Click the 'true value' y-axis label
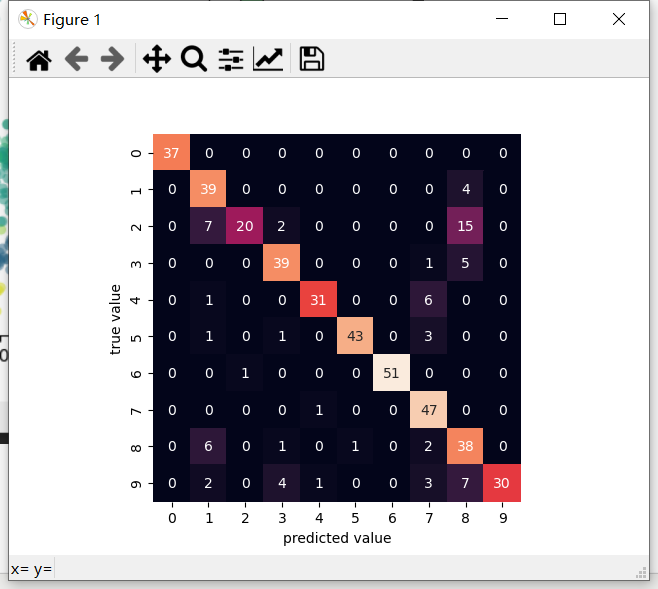 115,320
